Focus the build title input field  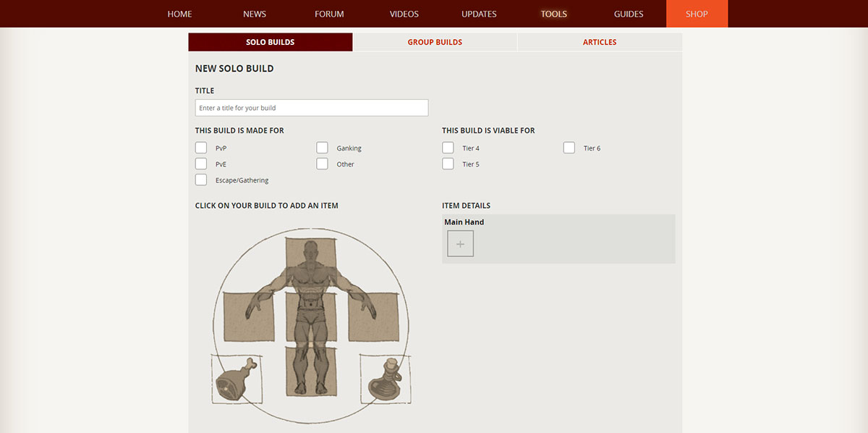[x=312, y=108]
